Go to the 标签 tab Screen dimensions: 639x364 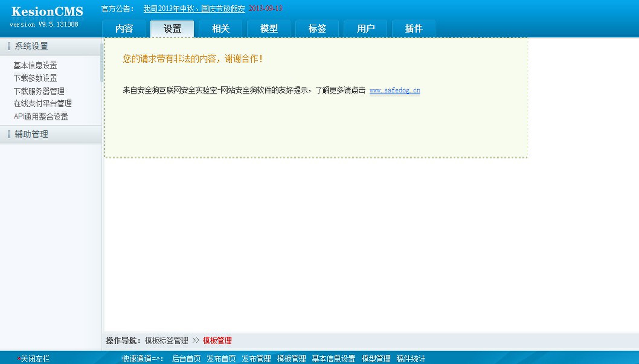tap(317, 29)
